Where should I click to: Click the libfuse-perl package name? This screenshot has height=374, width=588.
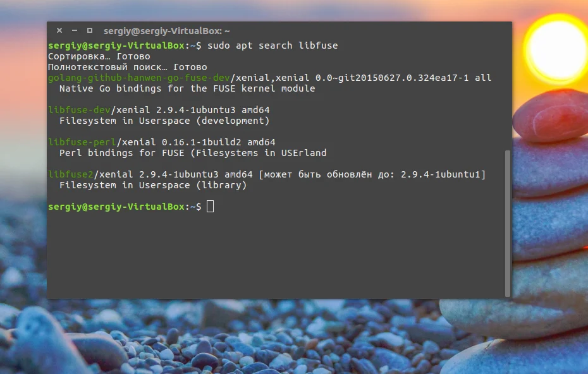coord(82,142)
